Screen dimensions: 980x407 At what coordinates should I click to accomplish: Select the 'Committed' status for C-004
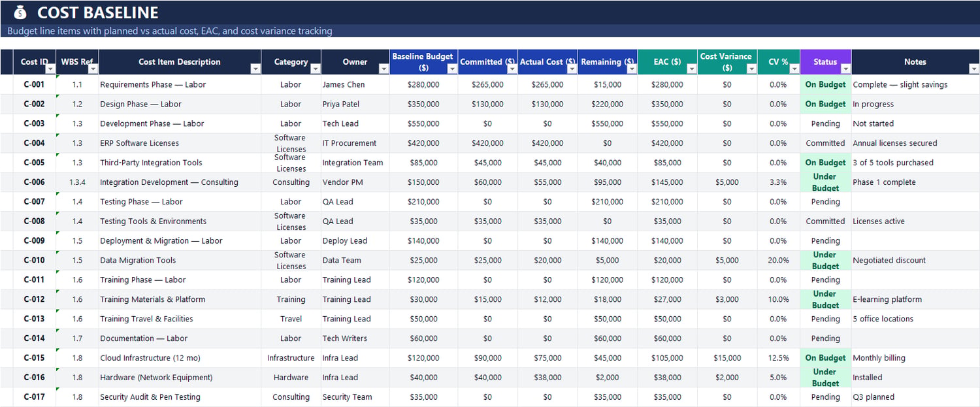click(x=825, y=143)
